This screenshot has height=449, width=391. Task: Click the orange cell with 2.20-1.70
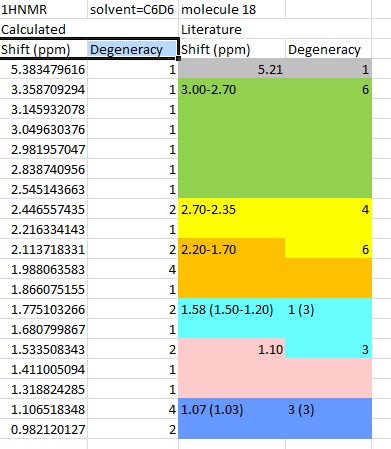tap(232, 249)
